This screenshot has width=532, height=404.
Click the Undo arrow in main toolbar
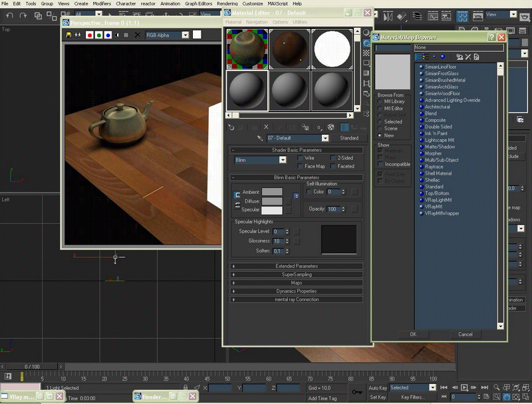coord(10,15)
